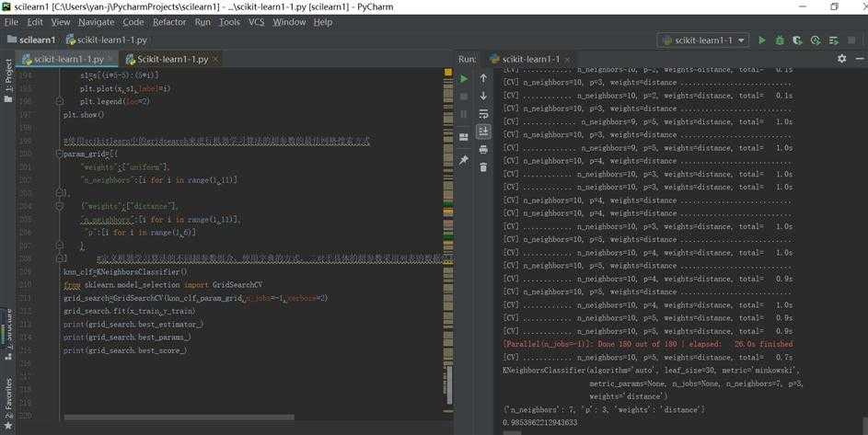
Task: Hide the Run tool window
Action: 860,59
